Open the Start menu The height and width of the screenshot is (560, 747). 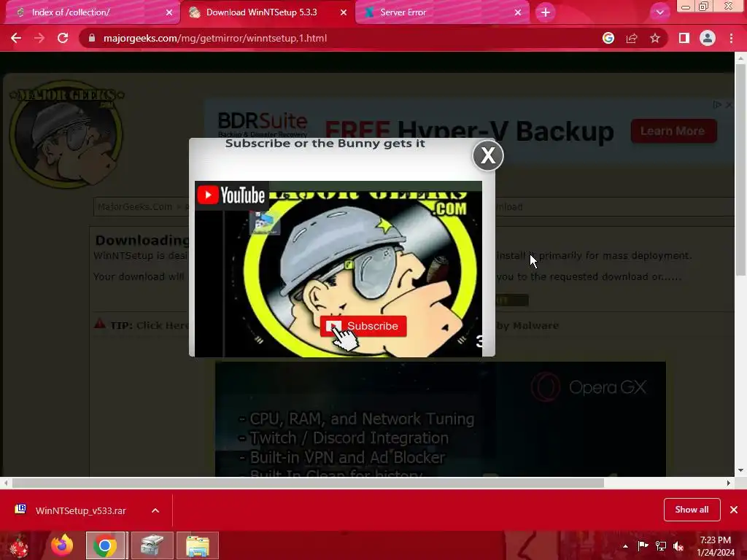[19, 545]
